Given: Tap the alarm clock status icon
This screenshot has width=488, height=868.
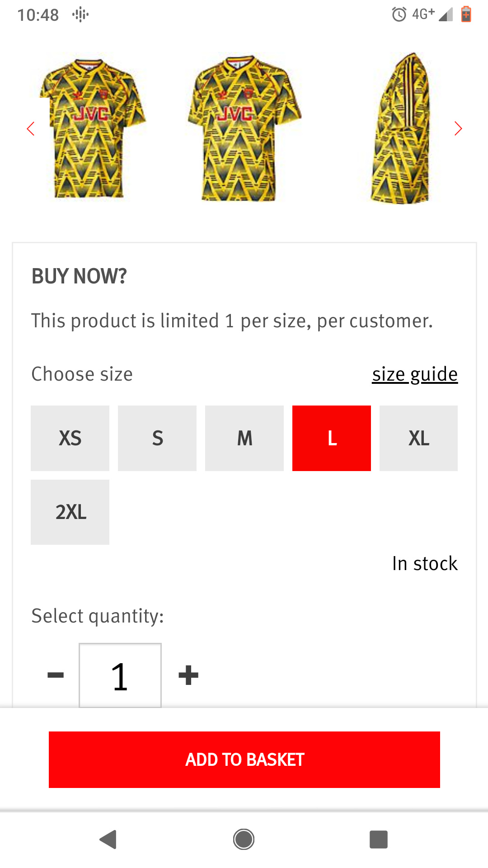Looking at the screenshot, I should coord(399,14).
